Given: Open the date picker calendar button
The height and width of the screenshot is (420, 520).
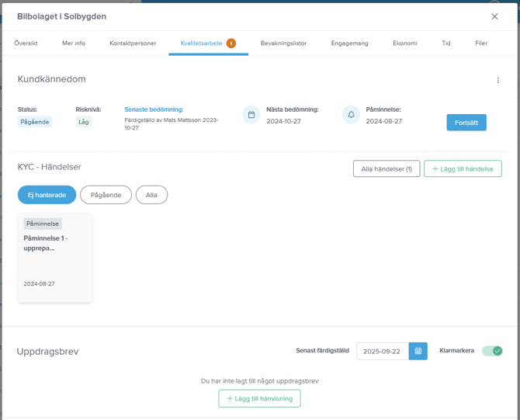Looking at the screenshot, I should click(x=418, y=351).
